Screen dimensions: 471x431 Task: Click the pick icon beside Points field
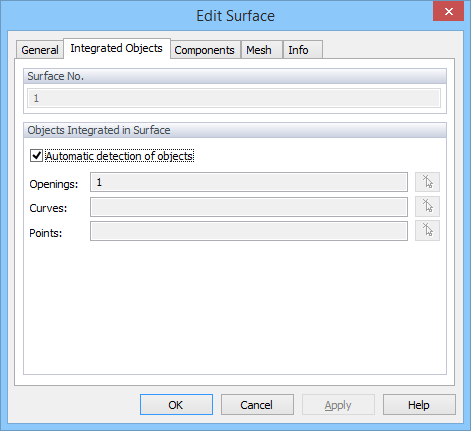pyautogui.click(x=427, y=230)
